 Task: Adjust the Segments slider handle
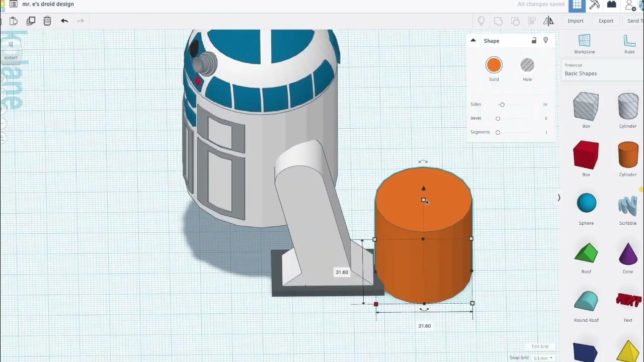click(498, 132)
